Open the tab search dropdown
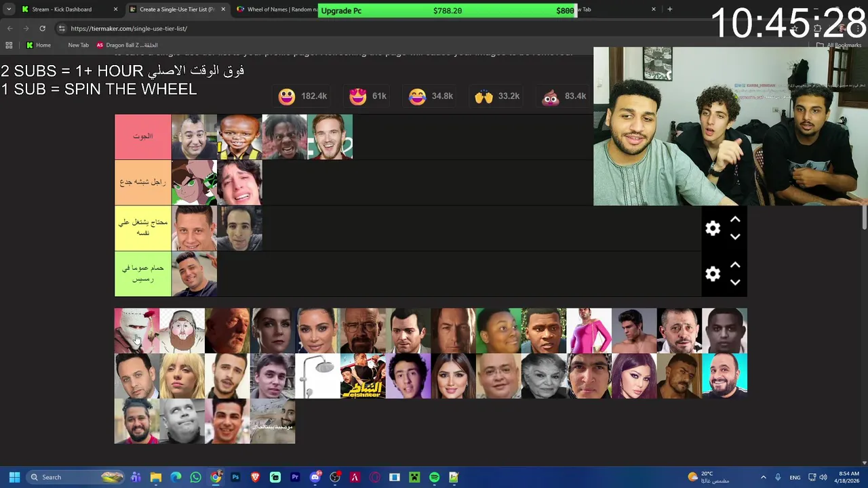The image size is (868, 488). [9, 9]
